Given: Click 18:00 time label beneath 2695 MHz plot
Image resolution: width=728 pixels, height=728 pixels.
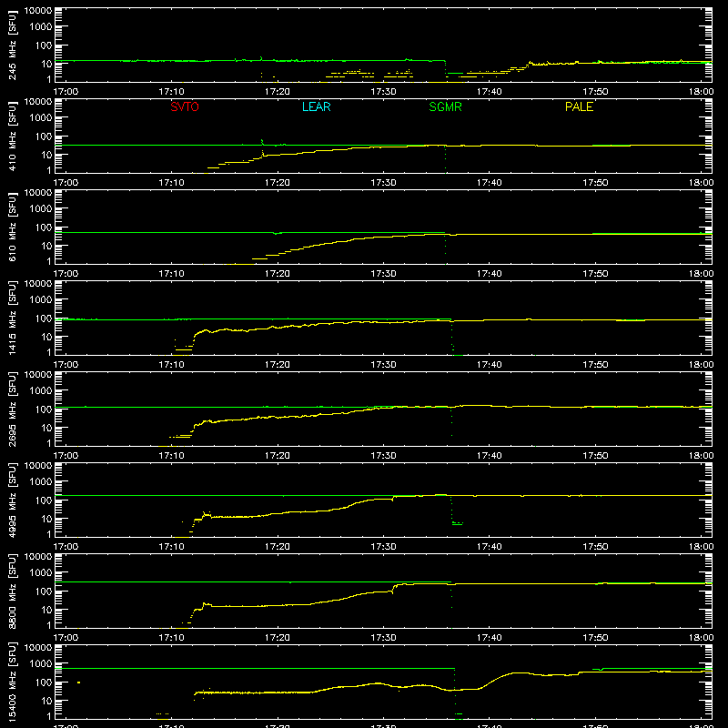Looking at the screenshot, I should (701, 456).
